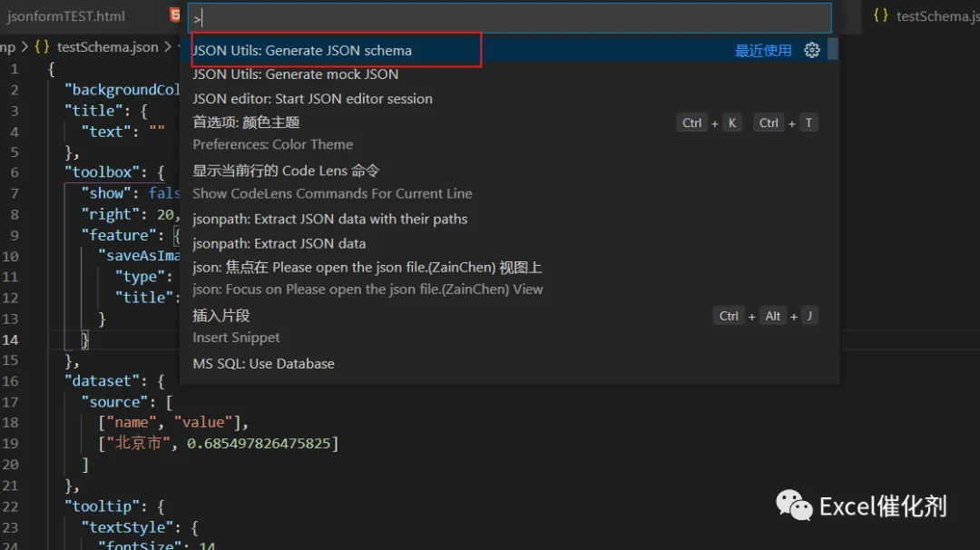980x550 pixels.
Task: Click the value 0.685497826475825 in editor
Action: pyautogui.click(x=259, y=443)
